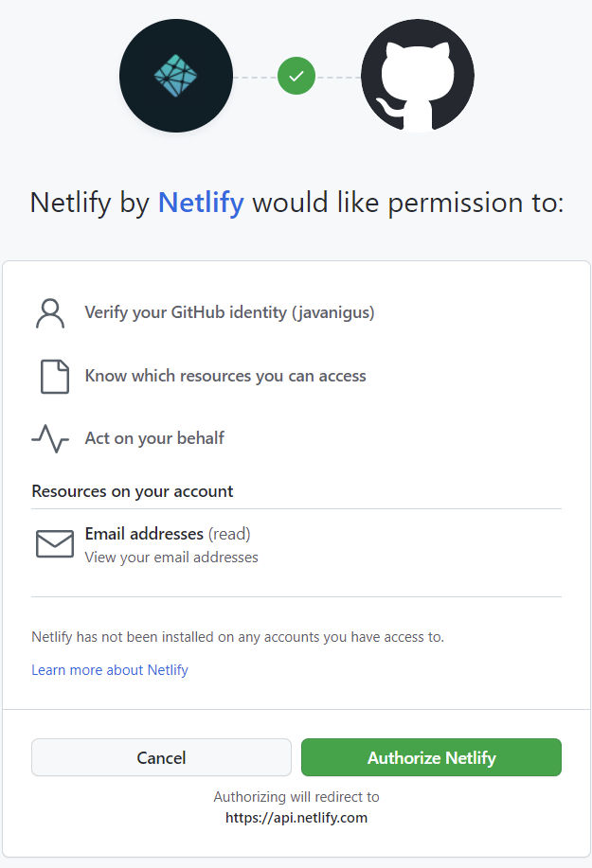Click the Resources on your account heading
The image size is (592, 868).
[x=133, y=491]
